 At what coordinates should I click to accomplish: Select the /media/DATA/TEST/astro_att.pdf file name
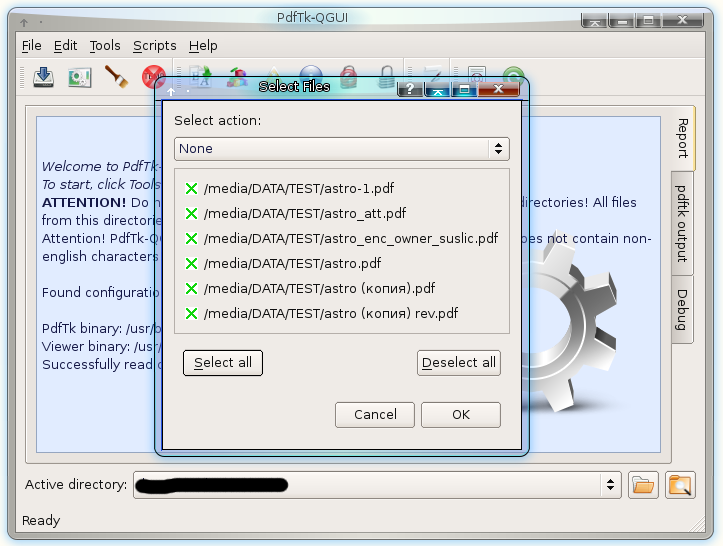point(305,214)
